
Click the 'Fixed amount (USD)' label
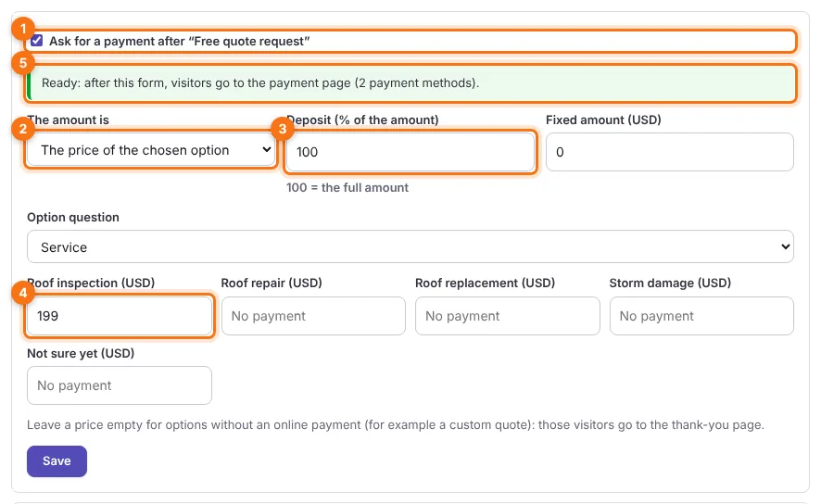603,120
